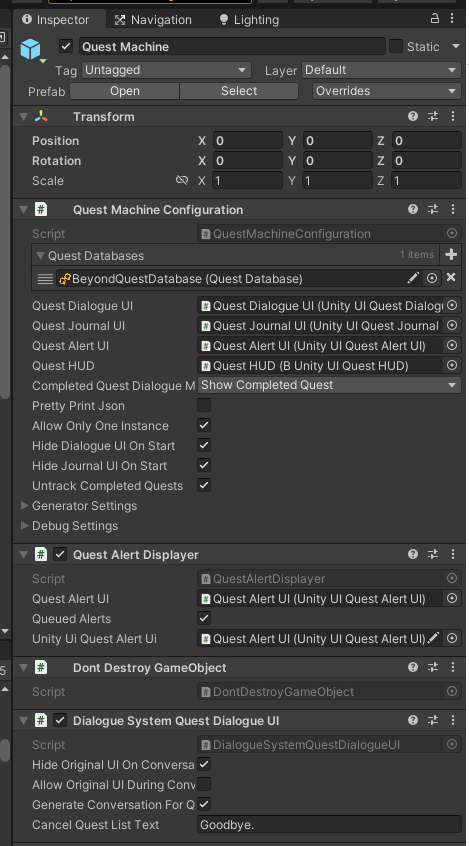The height and width of the screenshot is (846, 469).
Task: Add a Quest Database with plus icon
Action: 451,254
